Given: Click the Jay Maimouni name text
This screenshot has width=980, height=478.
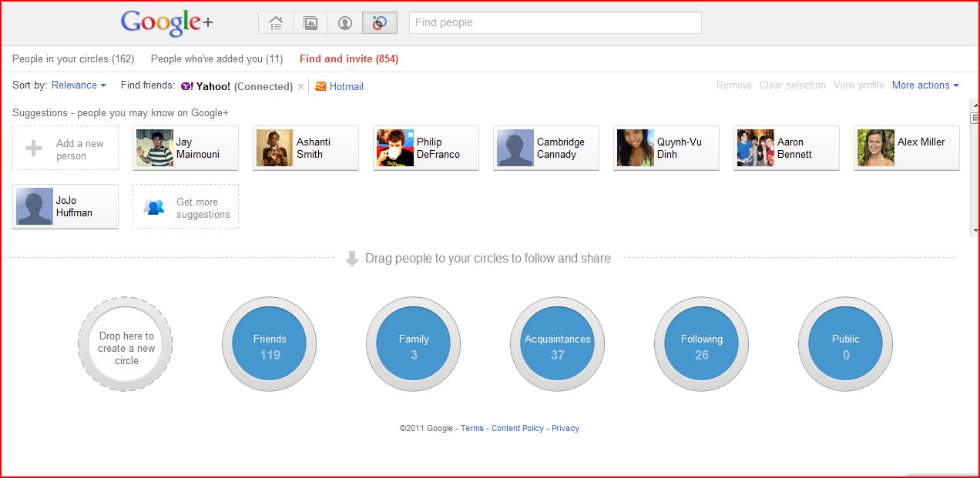Looking at the screenshot, I should [x=197, y=149].
